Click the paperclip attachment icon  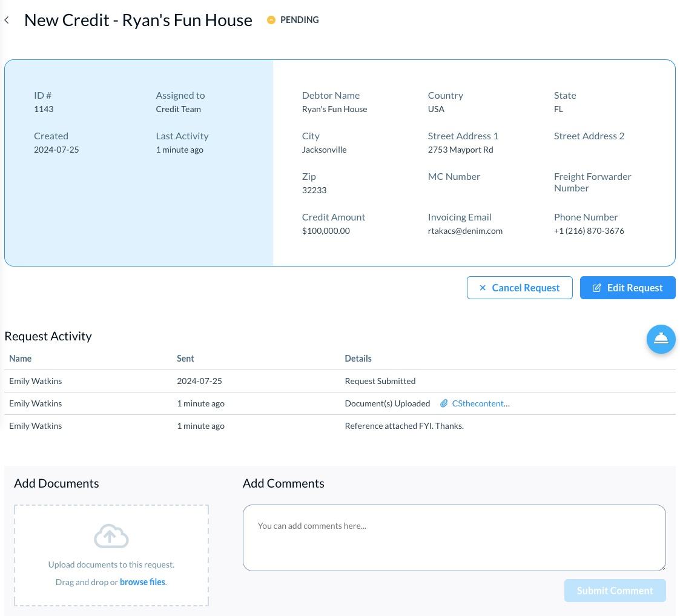click(443, 403)
